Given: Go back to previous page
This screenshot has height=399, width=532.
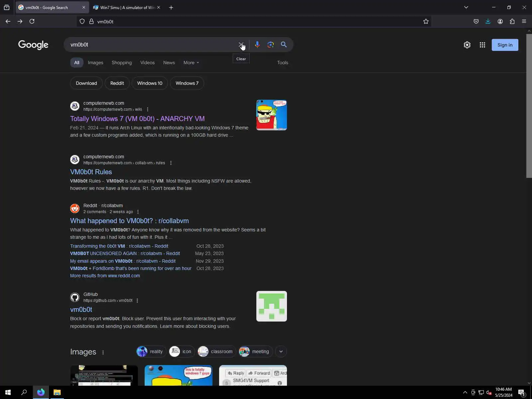Looking at the screenshot, I should coord(8,21).
